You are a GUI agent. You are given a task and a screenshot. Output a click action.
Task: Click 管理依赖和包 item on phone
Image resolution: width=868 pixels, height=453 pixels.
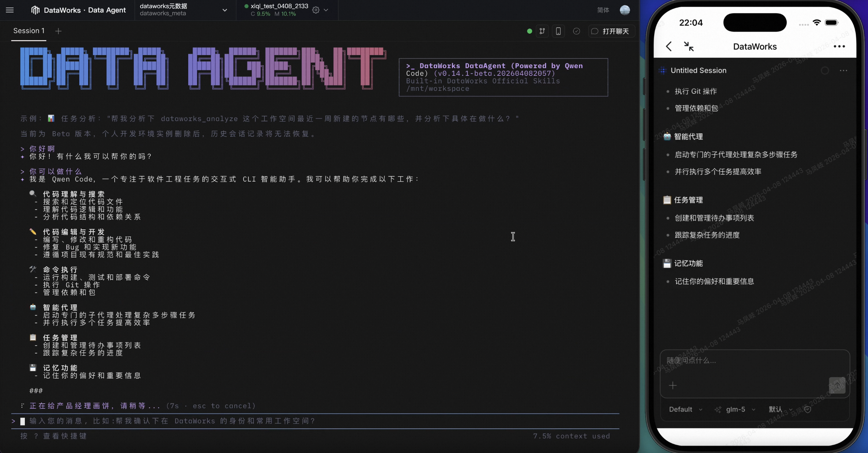click(696, 108)
